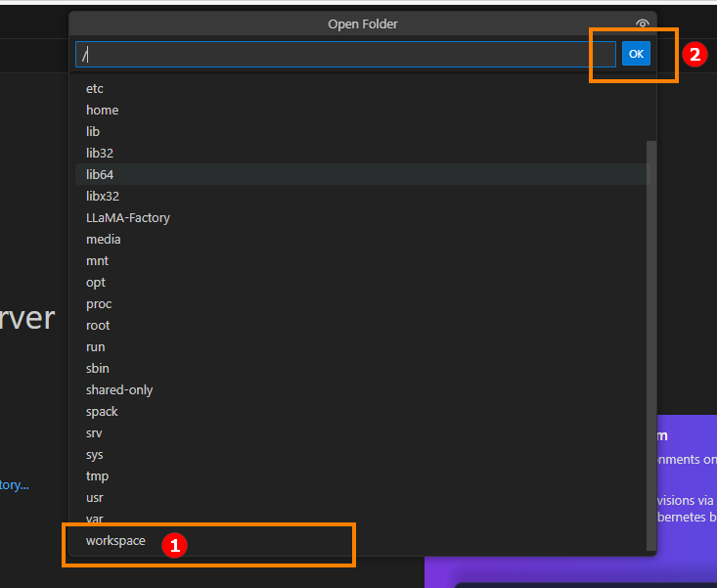Screen dimensions: 717x588
Task: Pick the etc folder from list
Action: point(95,88)
